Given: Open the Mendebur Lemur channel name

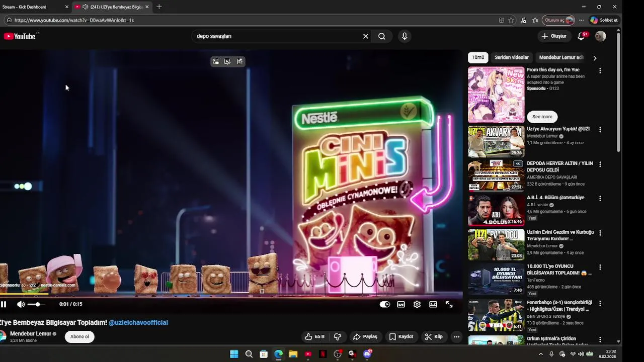Looking at the screenshot, I should point(30,334).
